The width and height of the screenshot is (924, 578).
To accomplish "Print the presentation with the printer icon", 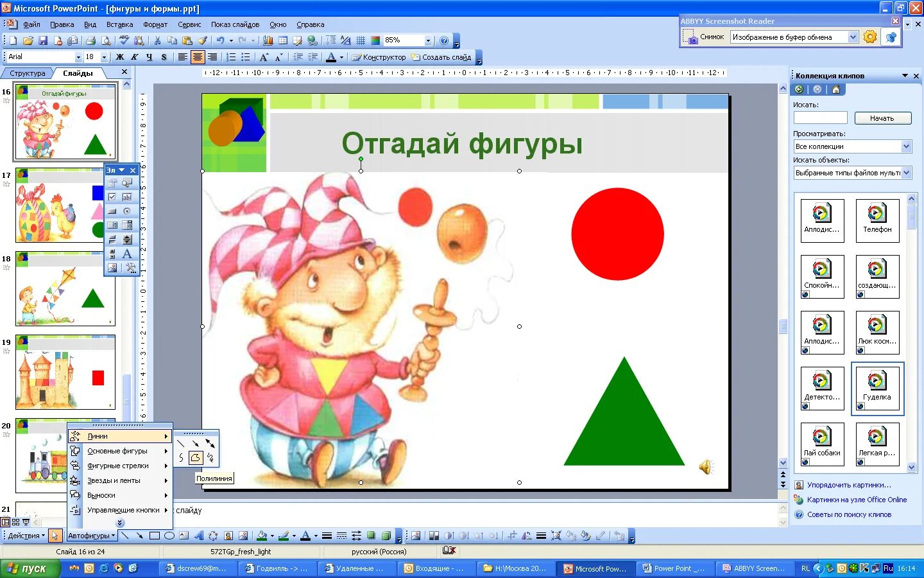I will click(x=90, y=40).
